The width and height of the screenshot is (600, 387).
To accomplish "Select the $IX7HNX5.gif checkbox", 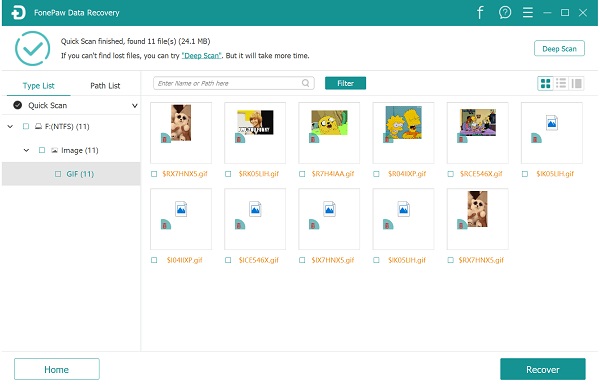I will click(x=302, y=260).
